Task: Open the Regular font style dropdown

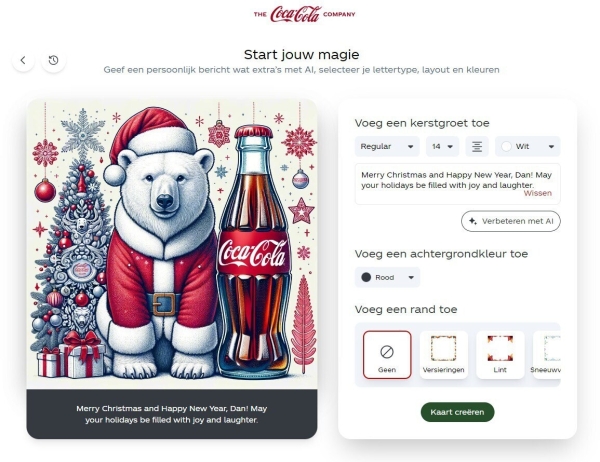Action: pyautogui.click(x=387, y=147)
